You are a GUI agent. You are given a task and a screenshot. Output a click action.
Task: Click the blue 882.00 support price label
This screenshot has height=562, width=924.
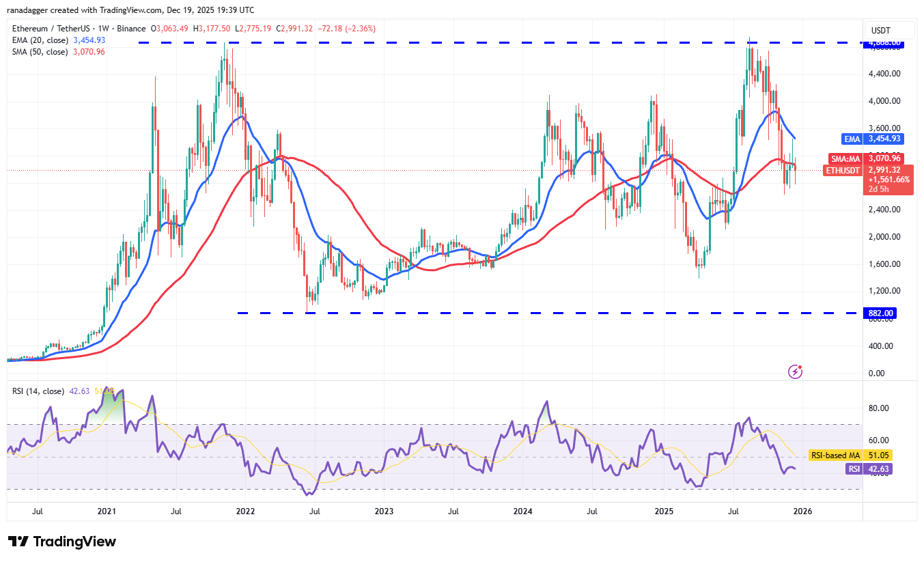click(x=880, y=312)
